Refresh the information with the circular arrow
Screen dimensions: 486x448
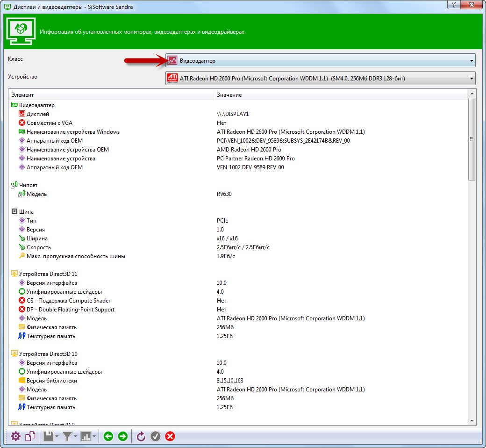click(x=141, y=436)
